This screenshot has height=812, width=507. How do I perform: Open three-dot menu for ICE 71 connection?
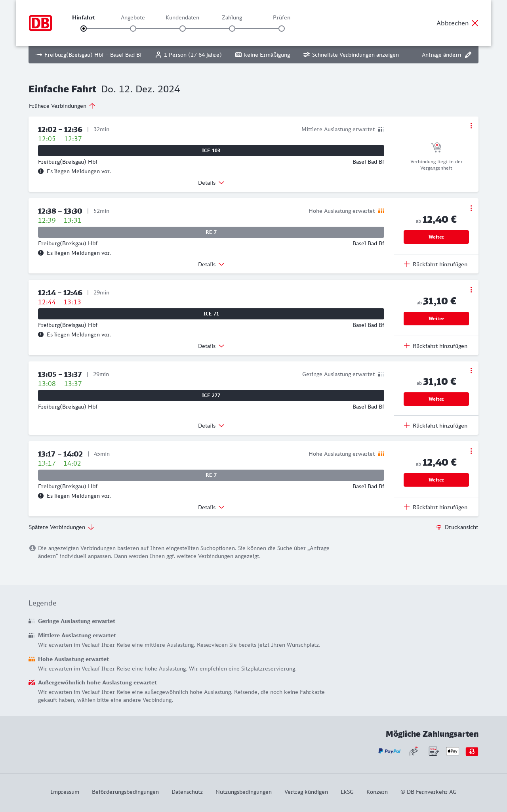click(x=471, y=290)
